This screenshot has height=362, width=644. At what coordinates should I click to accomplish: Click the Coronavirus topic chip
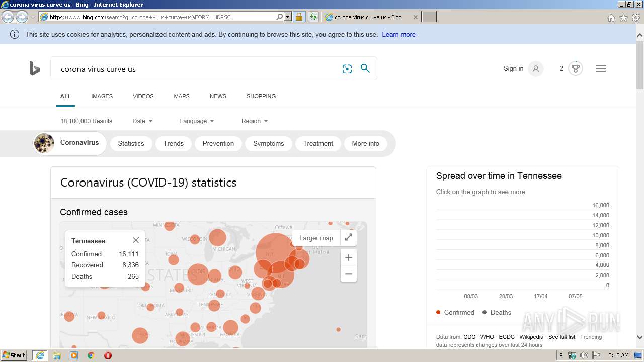(70, 143)
